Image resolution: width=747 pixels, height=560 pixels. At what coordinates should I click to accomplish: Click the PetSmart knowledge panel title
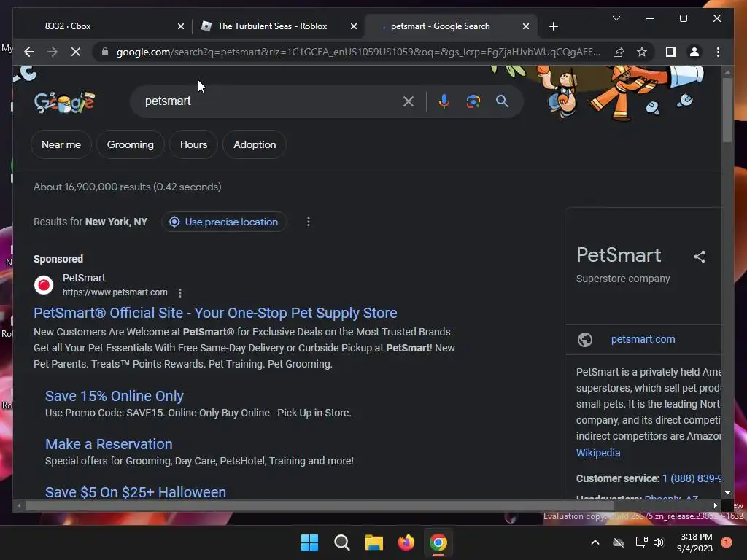619,255
